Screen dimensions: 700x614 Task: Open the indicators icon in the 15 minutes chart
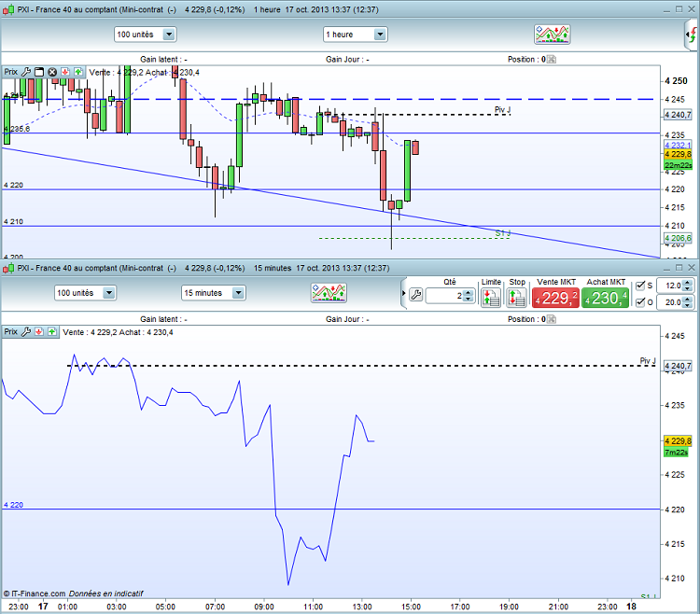329,293
